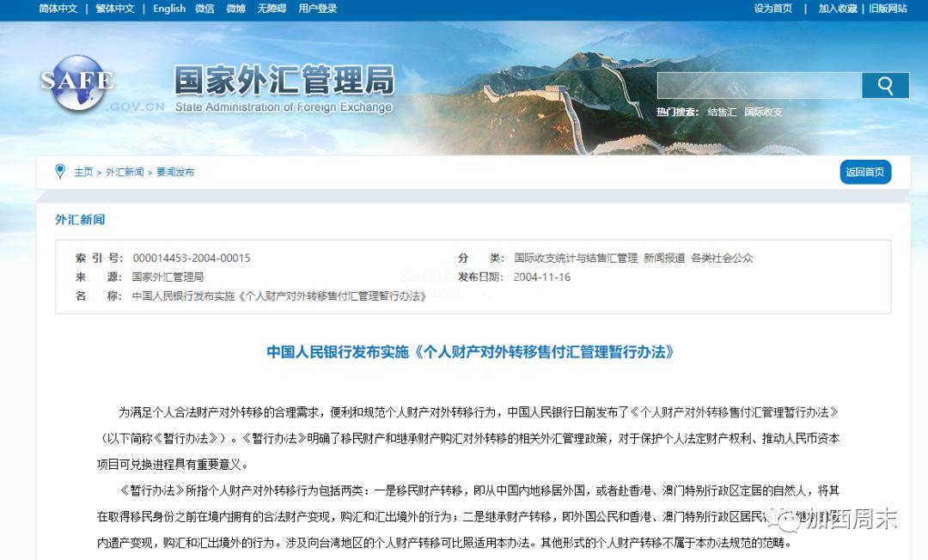Click category 各类社会公众
This screenshot has height=560, width=928.
pos(722,258)
